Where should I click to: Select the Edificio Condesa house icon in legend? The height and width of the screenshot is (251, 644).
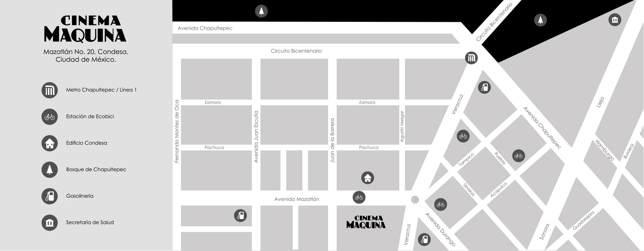click(x=49, y=143)
